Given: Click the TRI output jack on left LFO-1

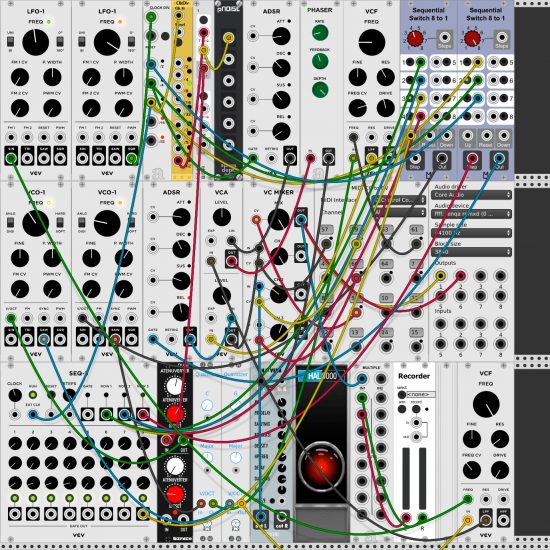Looking at the screenshot, I should click(27, 159).
